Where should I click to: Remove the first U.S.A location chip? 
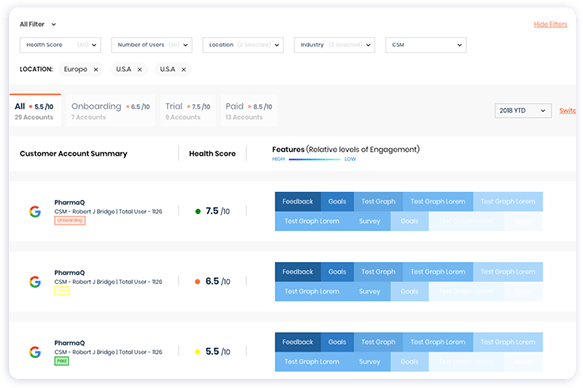click(139, 69)
